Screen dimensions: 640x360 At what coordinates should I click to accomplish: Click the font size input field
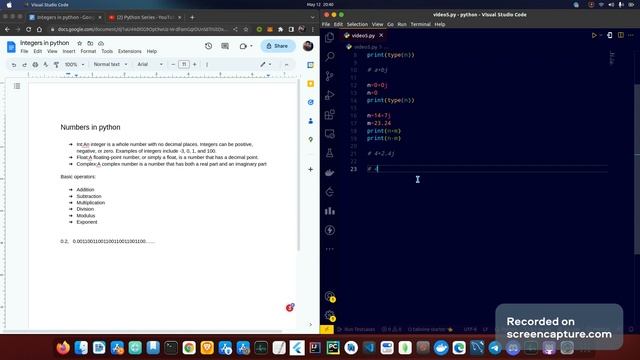pyautogui.click(x=184, y=64)
